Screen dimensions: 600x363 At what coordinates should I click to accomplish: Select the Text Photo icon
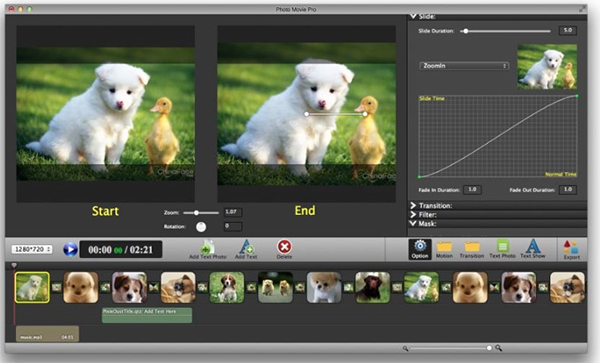click(x=502, y=246)
